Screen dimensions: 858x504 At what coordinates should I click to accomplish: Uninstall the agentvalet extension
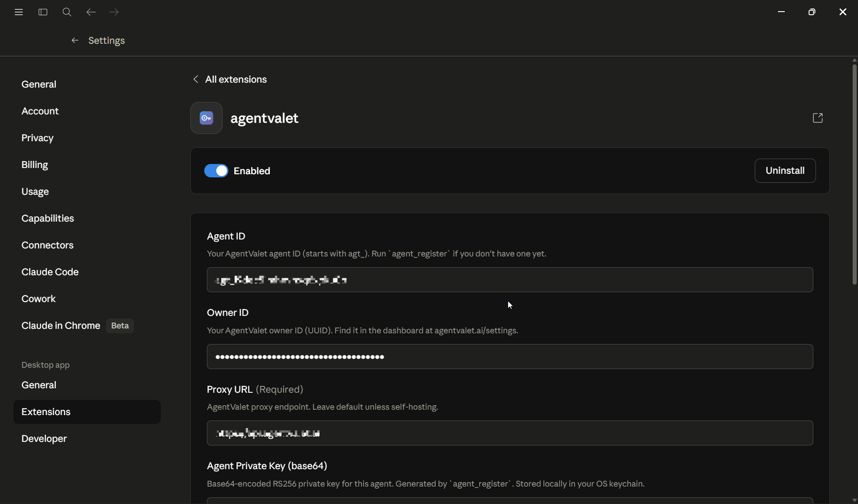pyautogui.click(x=785, y=171)
